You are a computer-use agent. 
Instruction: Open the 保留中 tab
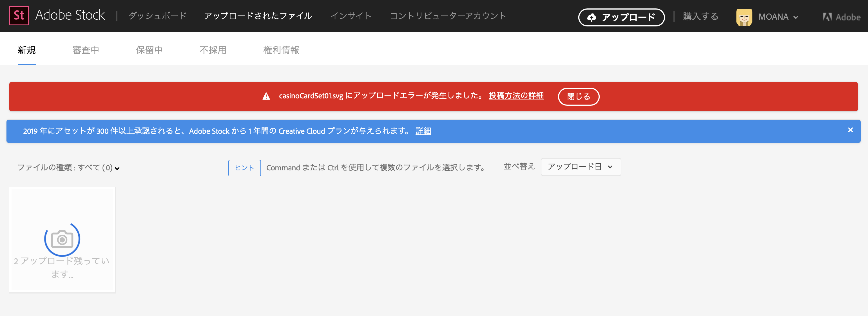click(x=149, y=50)
